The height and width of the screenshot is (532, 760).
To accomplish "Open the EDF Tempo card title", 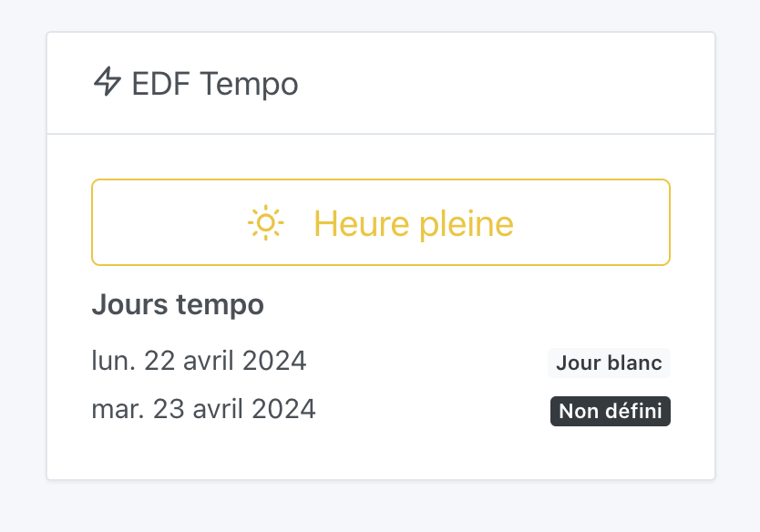I will 215,83.
